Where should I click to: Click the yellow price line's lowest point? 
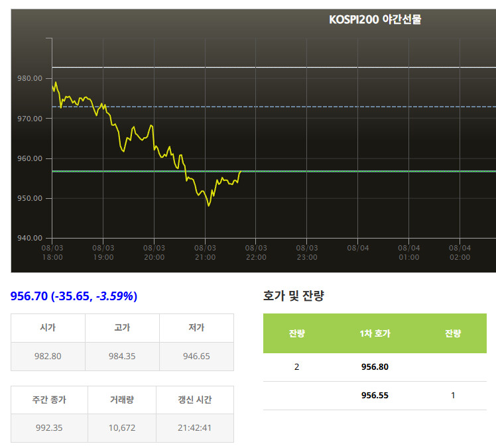pos(208,206)
